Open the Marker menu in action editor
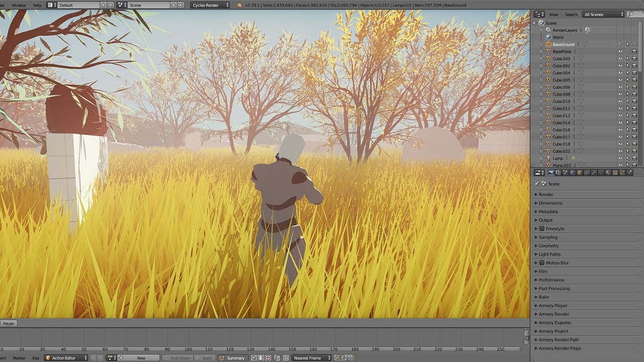This screenshot has height=362, width=644. point(19,358)
